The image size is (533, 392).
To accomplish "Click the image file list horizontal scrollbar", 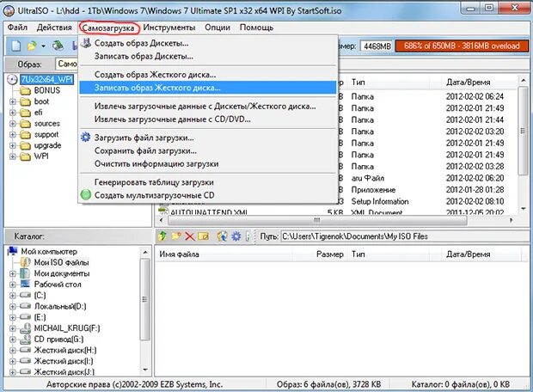I will point(317,220).
